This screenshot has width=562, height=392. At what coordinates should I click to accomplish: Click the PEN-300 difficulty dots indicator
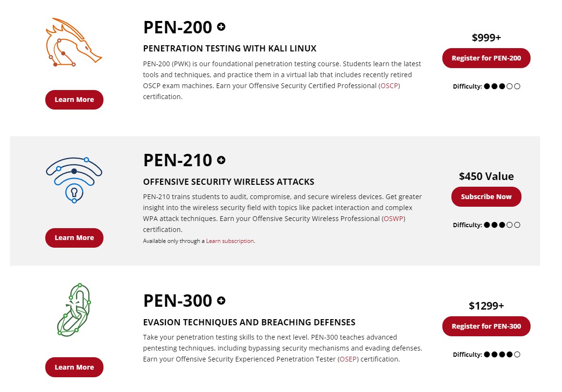pyautogui.click(x=502, y=354)
